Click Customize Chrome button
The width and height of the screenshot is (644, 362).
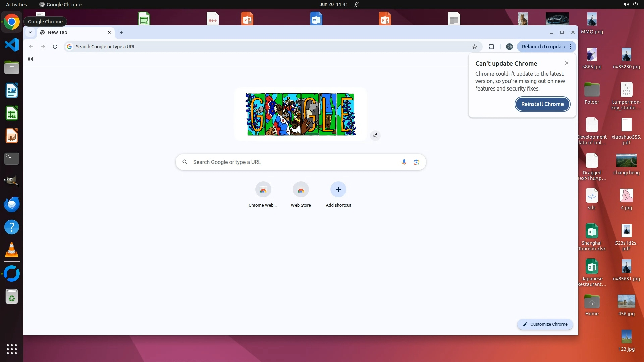pos(545,324)
